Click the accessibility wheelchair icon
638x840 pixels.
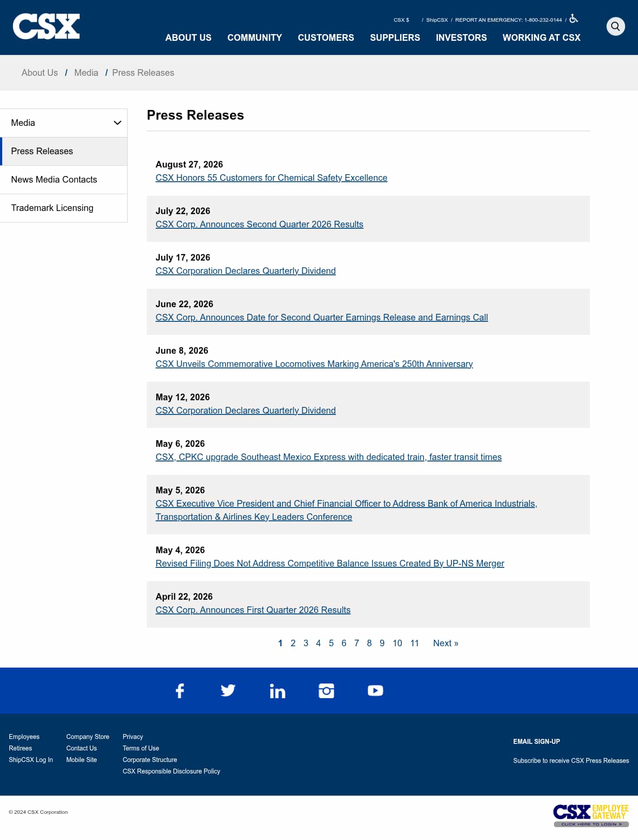pos(574,19)
